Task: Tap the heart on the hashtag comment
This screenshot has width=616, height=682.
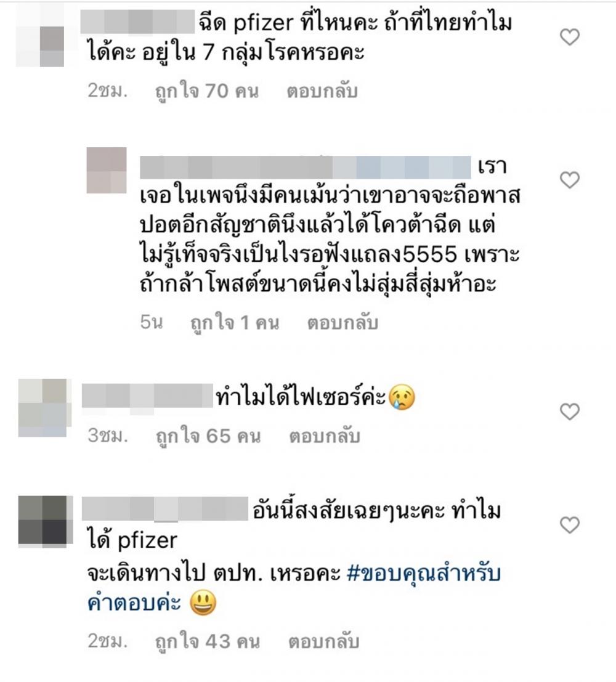Action: pos(569,525)
